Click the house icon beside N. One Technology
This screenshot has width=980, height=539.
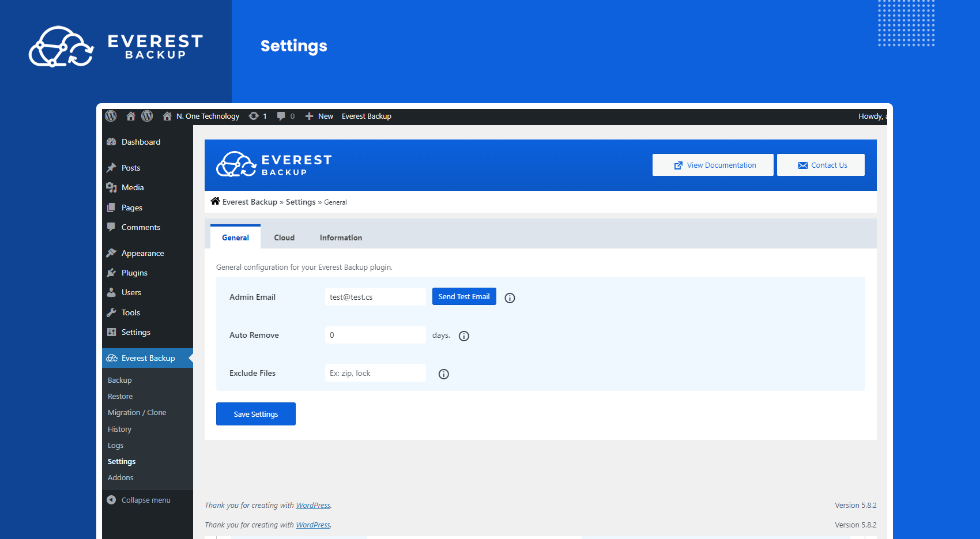point(167,116)
